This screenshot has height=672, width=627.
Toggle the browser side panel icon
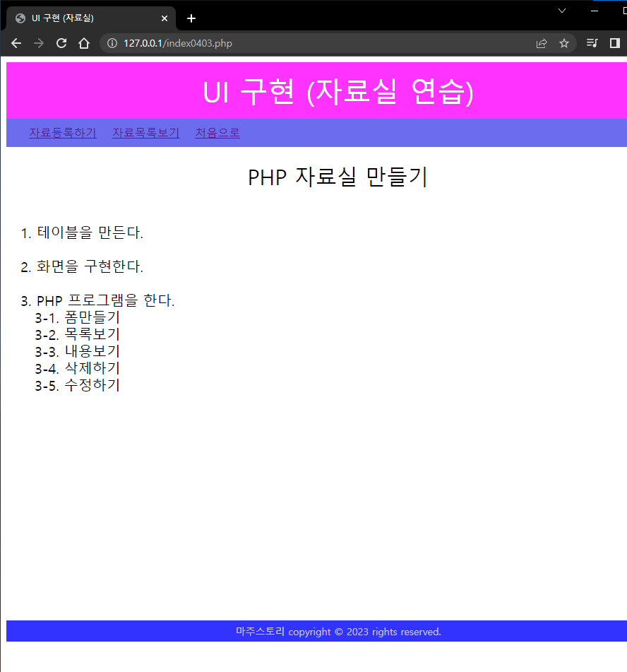[615, 43]
